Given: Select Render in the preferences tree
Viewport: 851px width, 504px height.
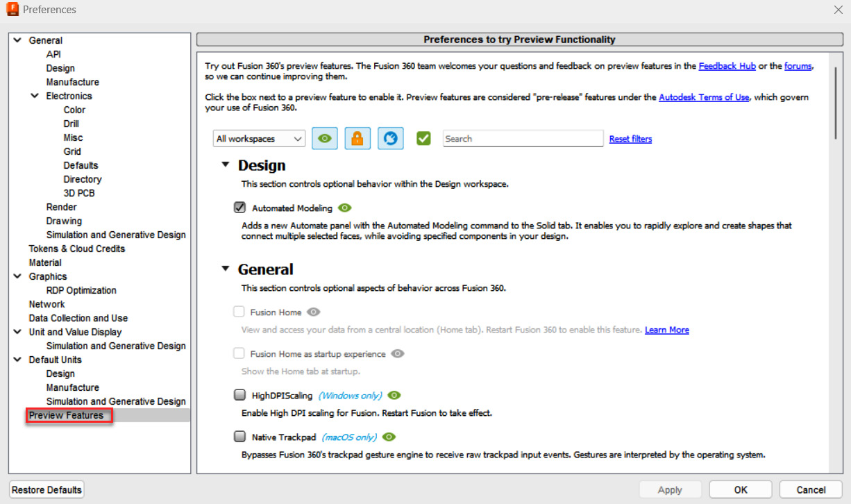Looking at the screenshot, I should pyautogui.click(x=62, y=207).
